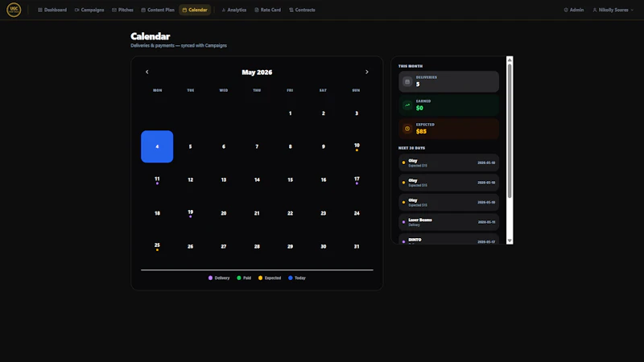The height and width of the screenshot is (362, 644).
Task: Click the Expected clock icon
Action: 407,129
